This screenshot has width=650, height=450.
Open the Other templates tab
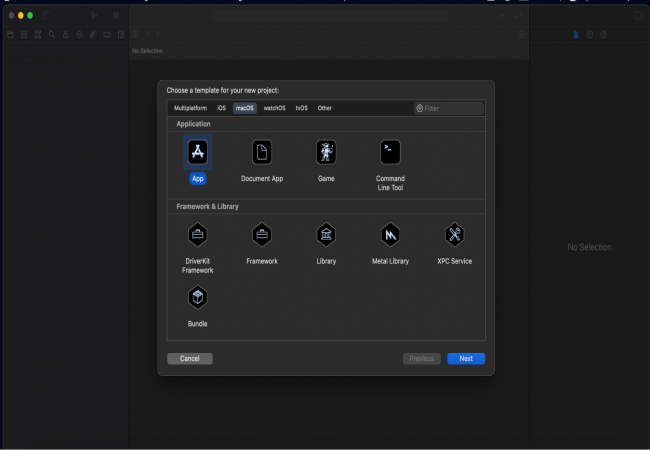325,108
